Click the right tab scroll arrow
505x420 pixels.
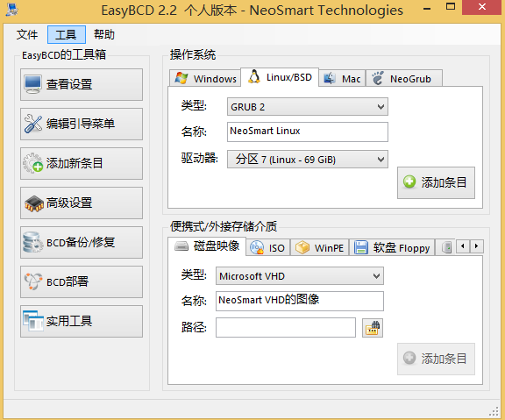coord(476,246)
